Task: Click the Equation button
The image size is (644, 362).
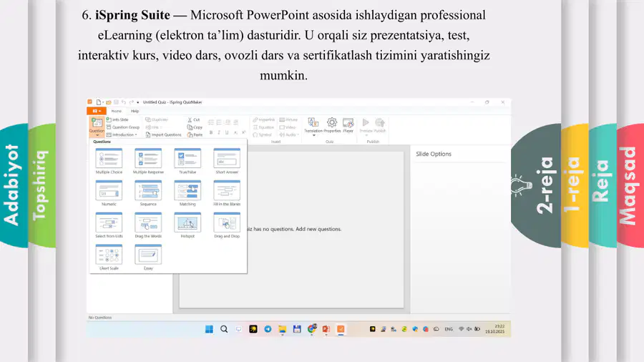Action: [263, 127]
